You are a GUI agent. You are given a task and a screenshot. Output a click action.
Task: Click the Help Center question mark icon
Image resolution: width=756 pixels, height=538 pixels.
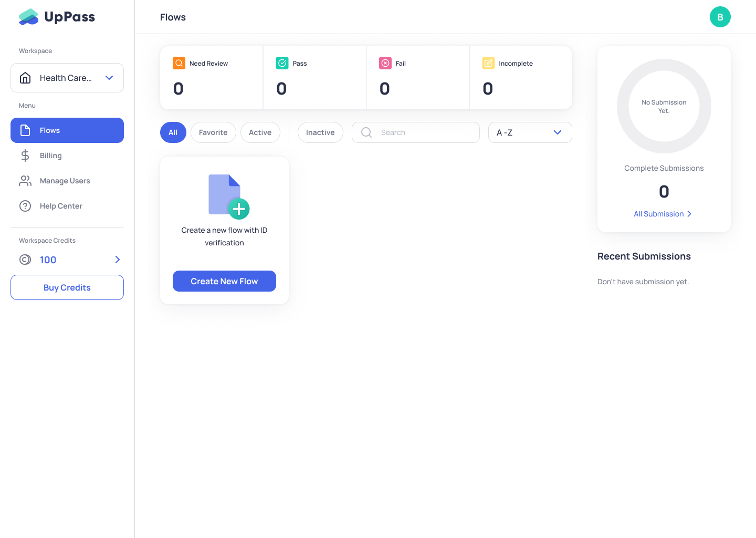click(x=25, y=206)
